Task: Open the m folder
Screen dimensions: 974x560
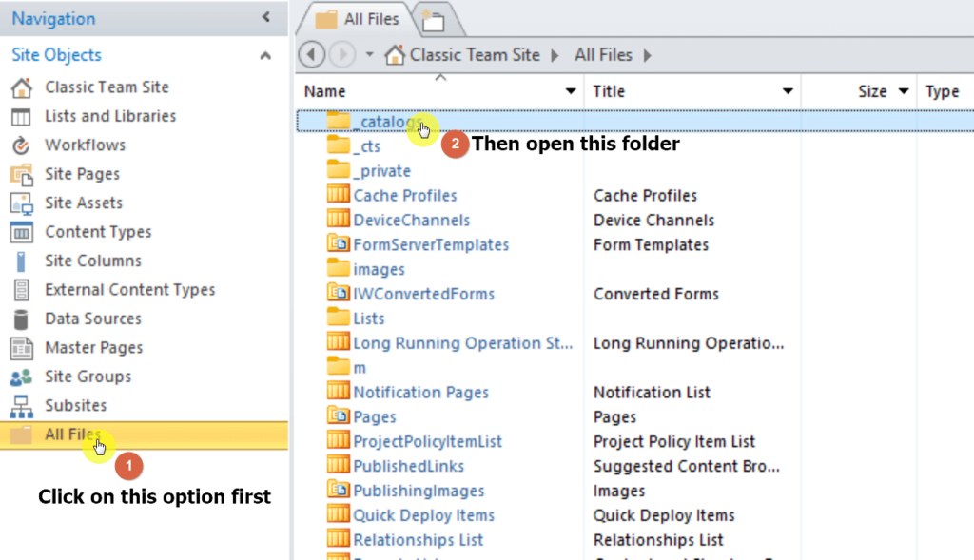Action: (x=360, y=368)
